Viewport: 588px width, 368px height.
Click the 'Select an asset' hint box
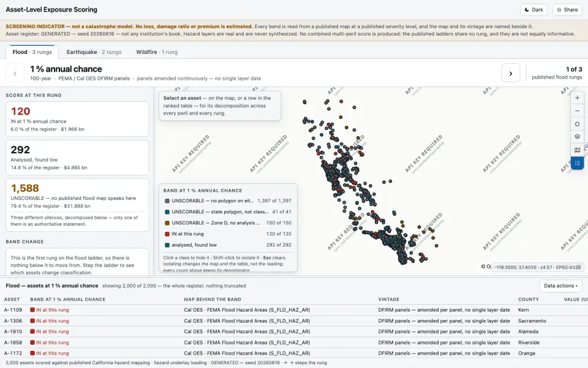[x=220, y=105]
